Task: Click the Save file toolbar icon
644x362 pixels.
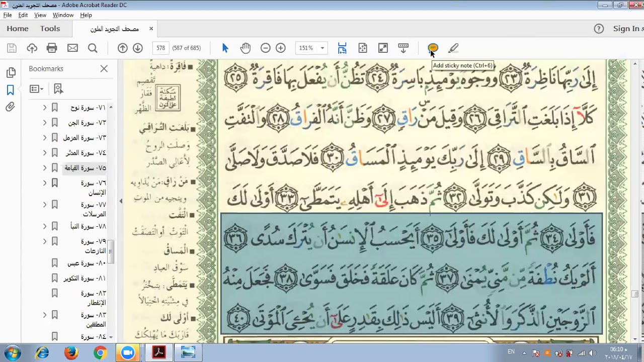Action: [12, 48]
